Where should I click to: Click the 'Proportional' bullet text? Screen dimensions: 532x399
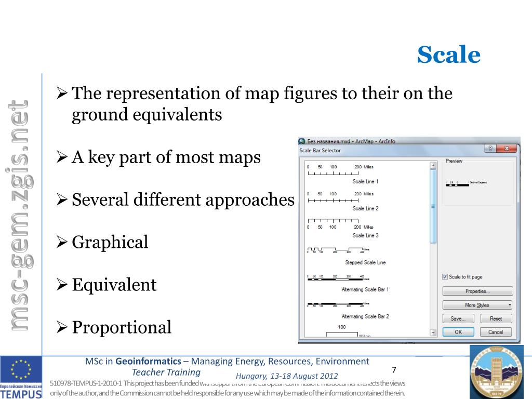[x=122, y=327]
